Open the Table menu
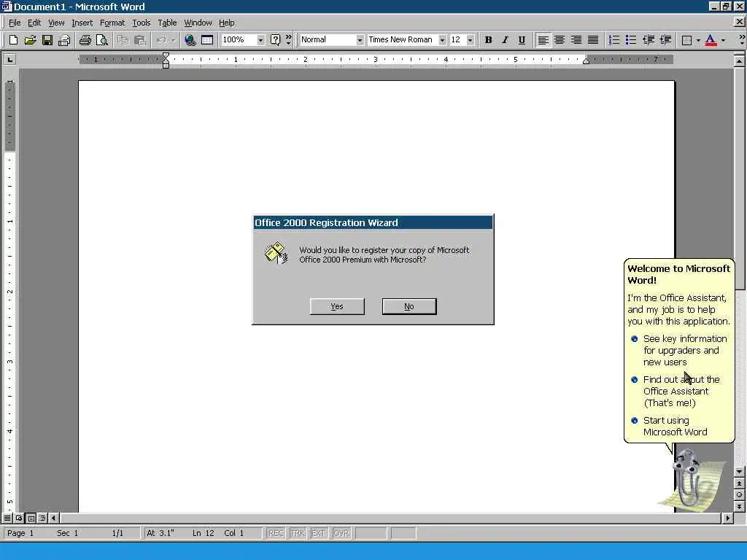The height and width of the screenshot is (560, 747). [167, 23]
